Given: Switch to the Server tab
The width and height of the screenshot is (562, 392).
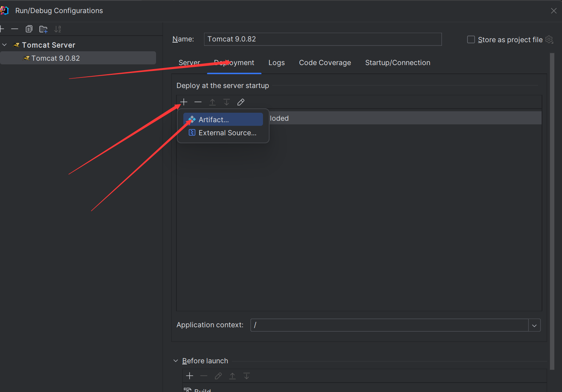Looking at the screenshot, I should 190,63.
